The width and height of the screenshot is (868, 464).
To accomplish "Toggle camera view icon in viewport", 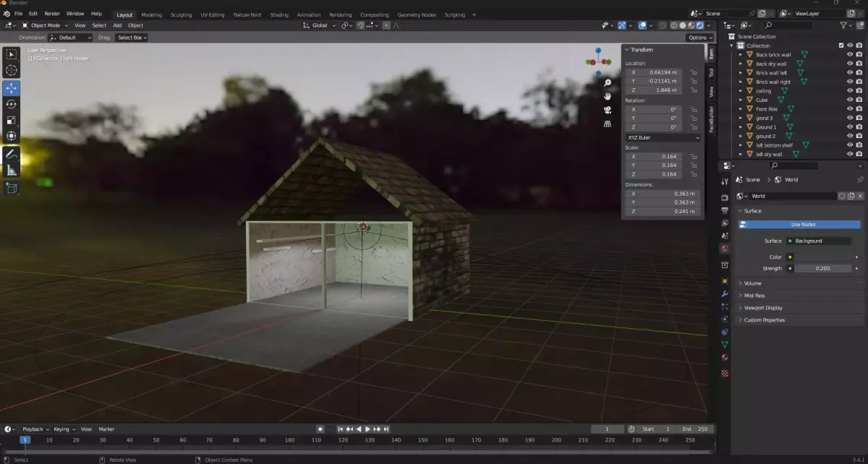I will (608, 110).
